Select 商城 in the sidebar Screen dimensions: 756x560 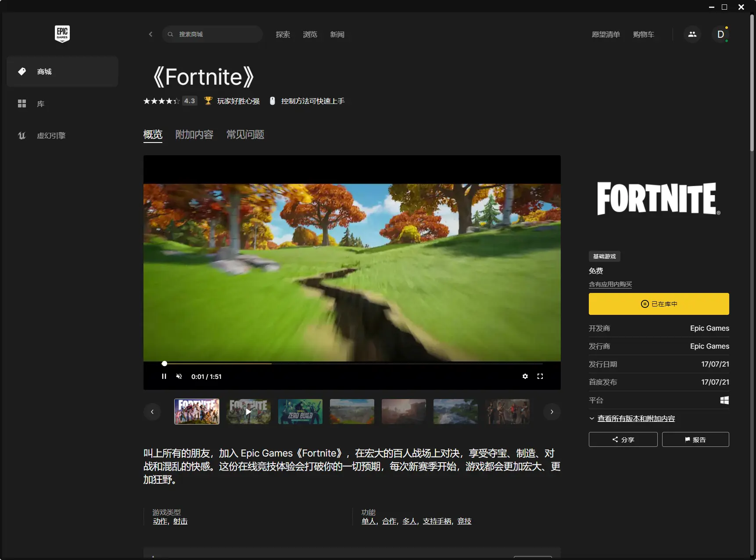[x=62, y=71]
